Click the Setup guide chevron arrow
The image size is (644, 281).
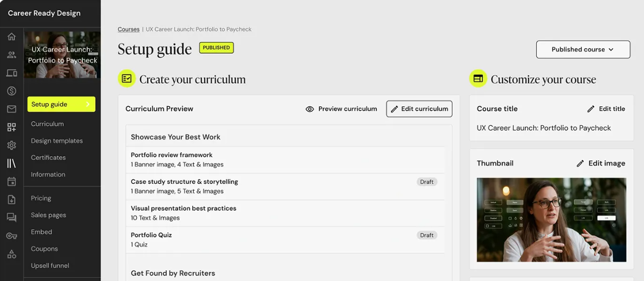(x=88, y=104)
